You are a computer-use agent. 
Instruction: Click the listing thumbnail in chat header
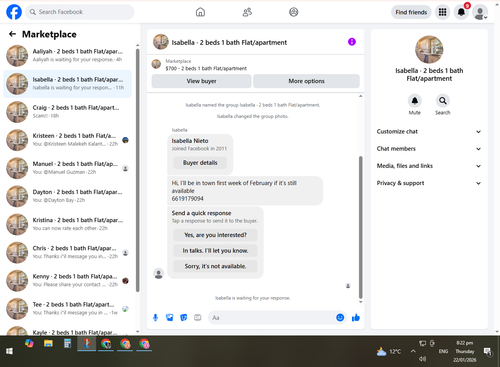(x=161, y=42)
